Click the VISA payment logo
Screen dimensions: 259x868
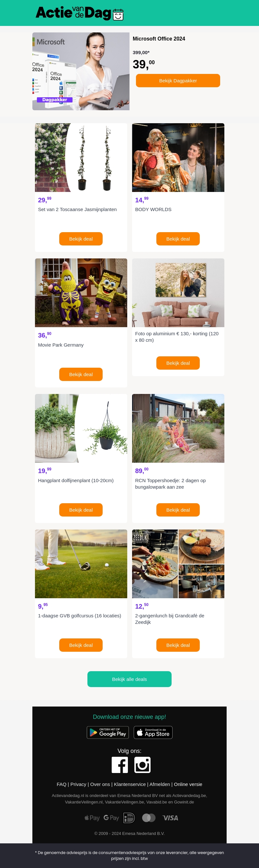[x=170, y=817]
